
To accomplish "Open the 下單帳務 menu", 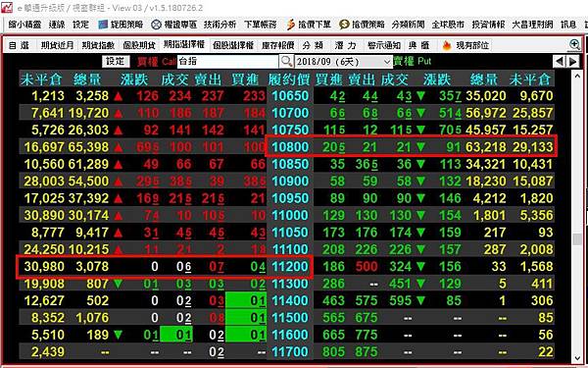I will 261,25.
